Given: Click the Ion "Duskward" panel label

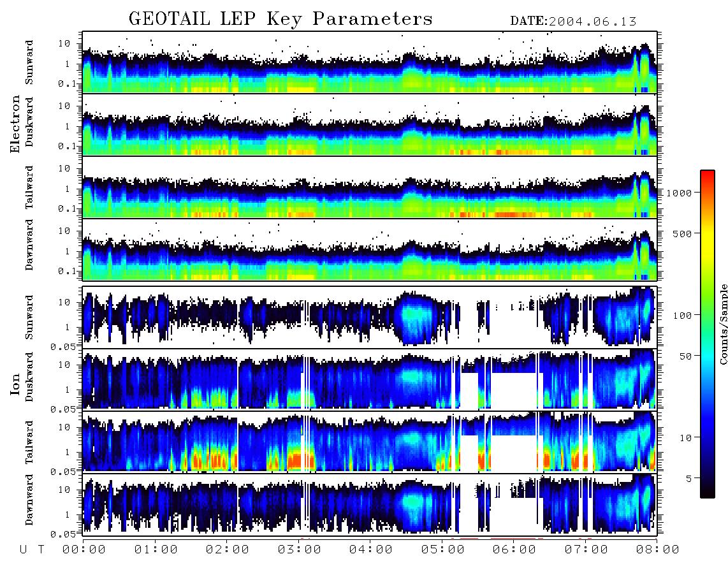Looking at the screenshot, I should point(29,377).
